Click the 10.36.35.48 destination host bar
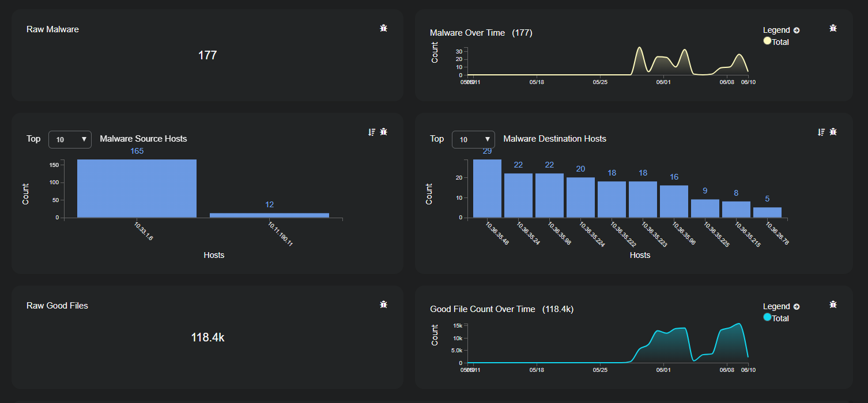Screen dimensions: 868x403 [x=487, y=188]
